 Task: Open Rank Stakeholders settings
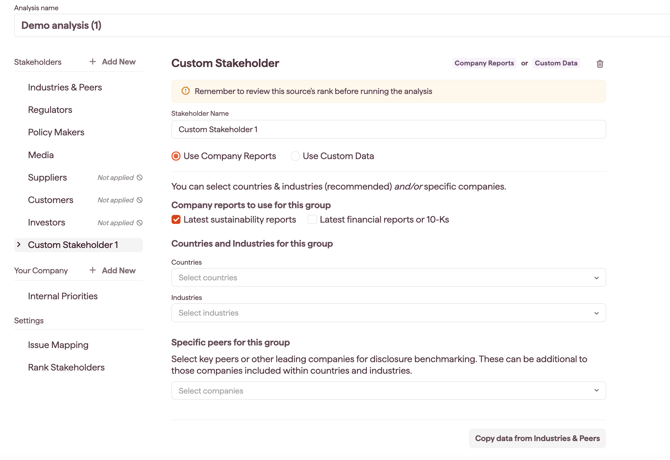click(x=66, y=368)
